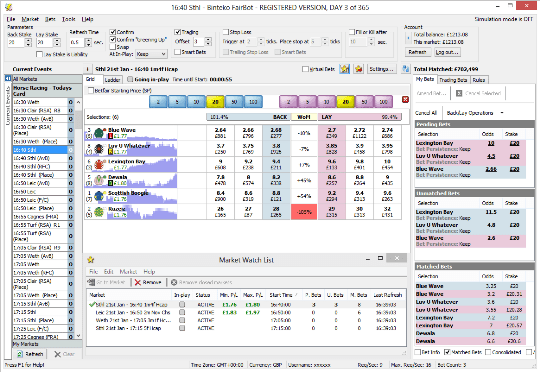This screenshot has width=540, height=372.
Task: Decrease Lay Stake with spinner down arrow
Action: [57, 44]
